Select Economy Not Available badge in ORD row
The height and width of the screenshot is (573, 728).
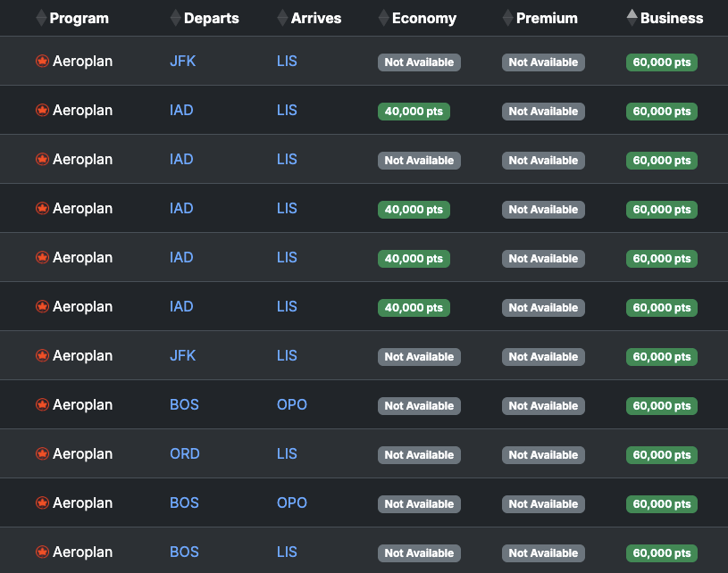pos(419,455)
